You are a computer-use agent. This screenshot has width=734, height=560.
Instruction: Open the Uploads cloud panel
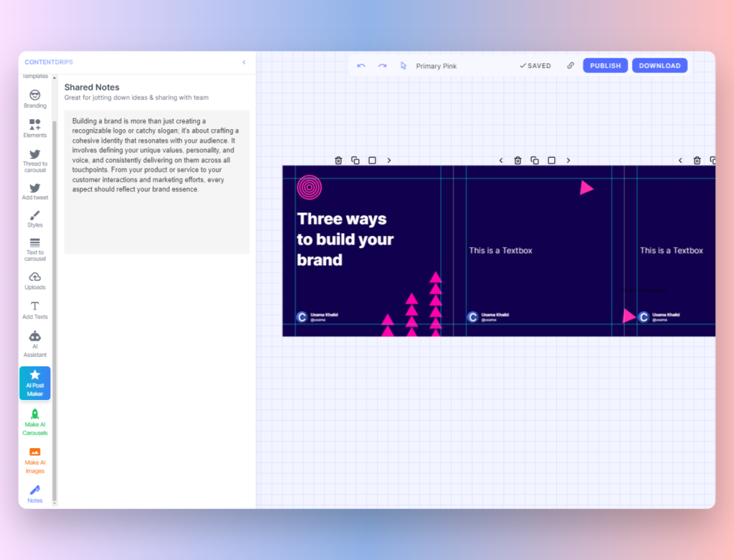[34, 280]
